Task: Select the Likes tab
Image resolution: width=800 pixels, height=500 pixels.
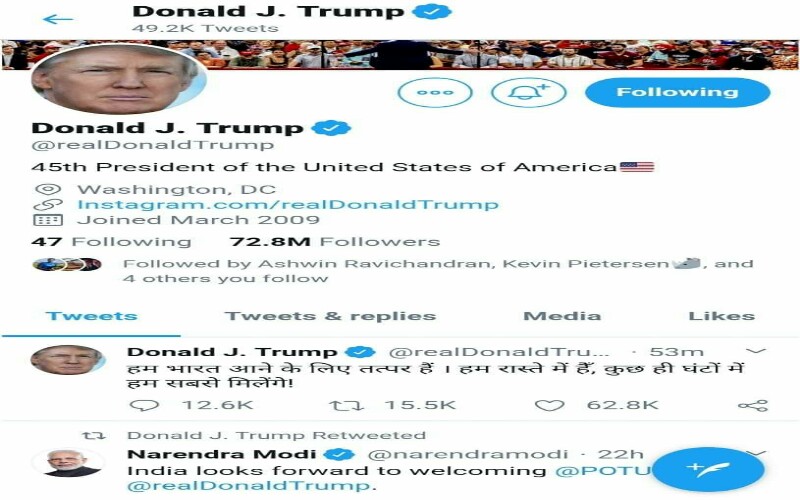Action: 721,316
